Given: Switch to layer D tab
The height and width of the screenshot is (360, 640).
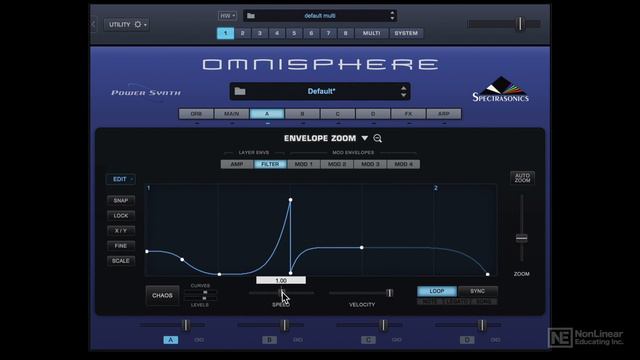Looking at the screenshot, I should pyautogui.click(x=373, y=114).
